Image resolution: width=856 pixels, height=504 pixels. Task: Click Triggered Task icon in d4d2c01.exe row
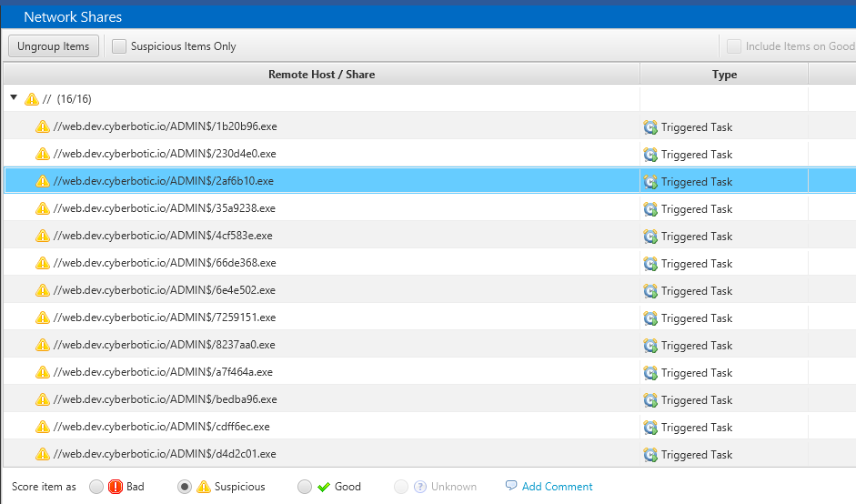click(x=650, y=455)
